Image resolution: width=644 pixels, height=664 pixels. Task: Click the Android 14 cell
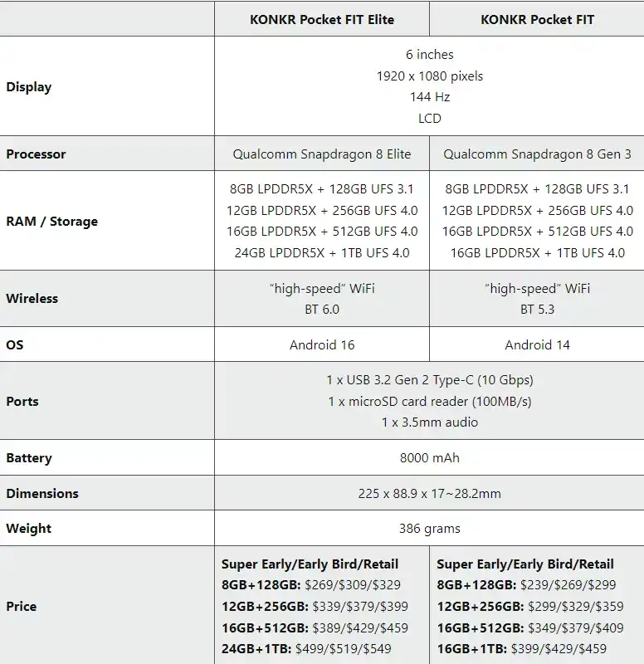pyautogui.click(x=537, y=344)
